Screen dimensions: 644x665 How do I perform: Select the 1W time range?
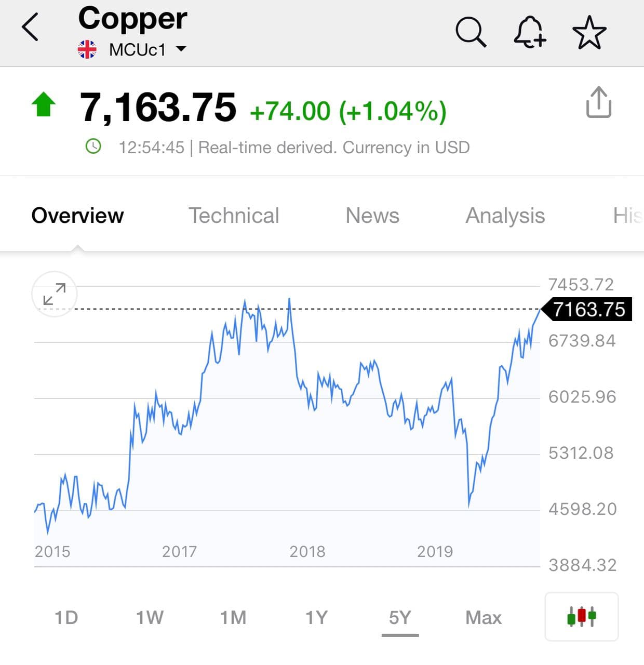coord(150,618)
